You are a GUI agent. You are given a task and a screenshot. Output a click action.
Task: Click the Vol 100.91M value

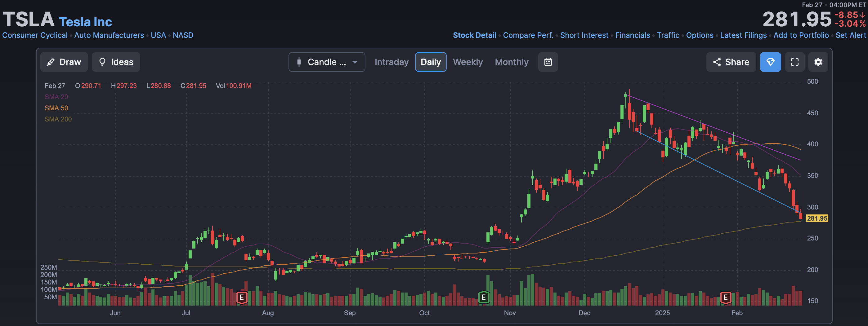pyautogui.click(x=234, y=86)
